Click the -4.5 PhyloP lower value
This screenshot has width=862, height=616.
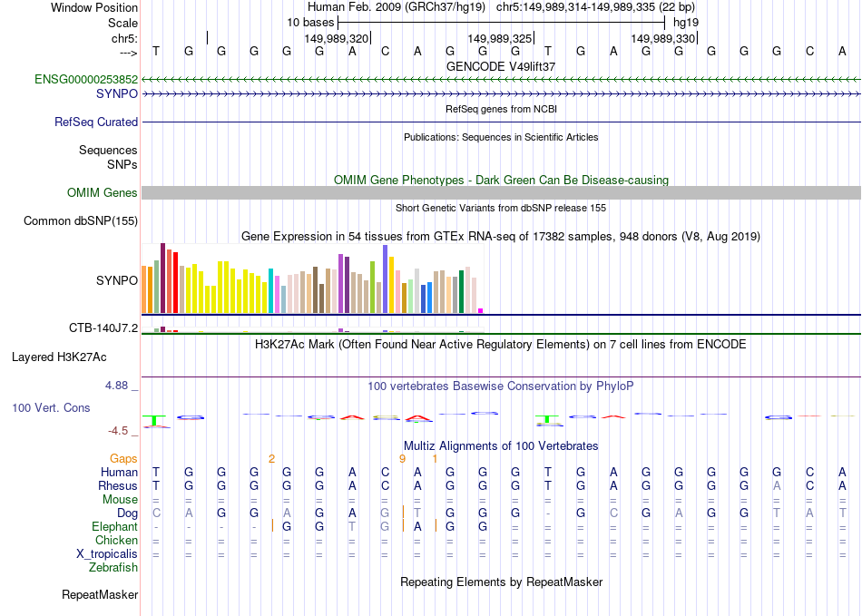tap(118, 431)
